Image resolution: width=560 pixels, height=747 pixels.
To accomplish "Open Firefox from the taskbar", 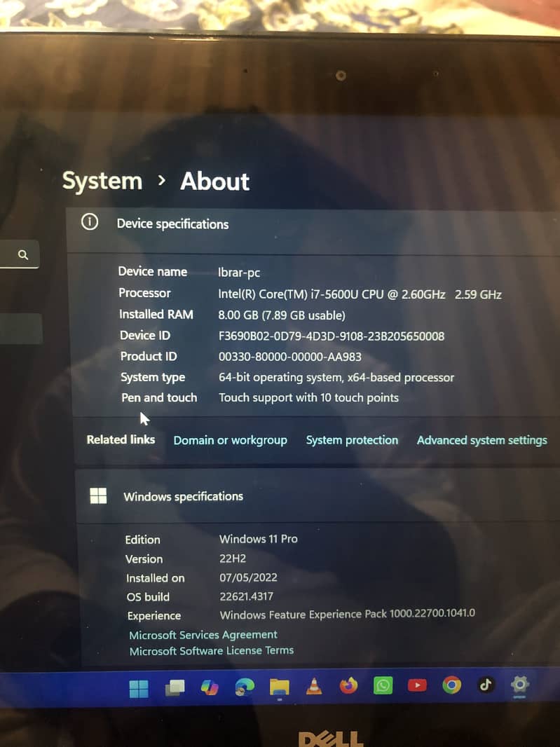I will point(348,686).
